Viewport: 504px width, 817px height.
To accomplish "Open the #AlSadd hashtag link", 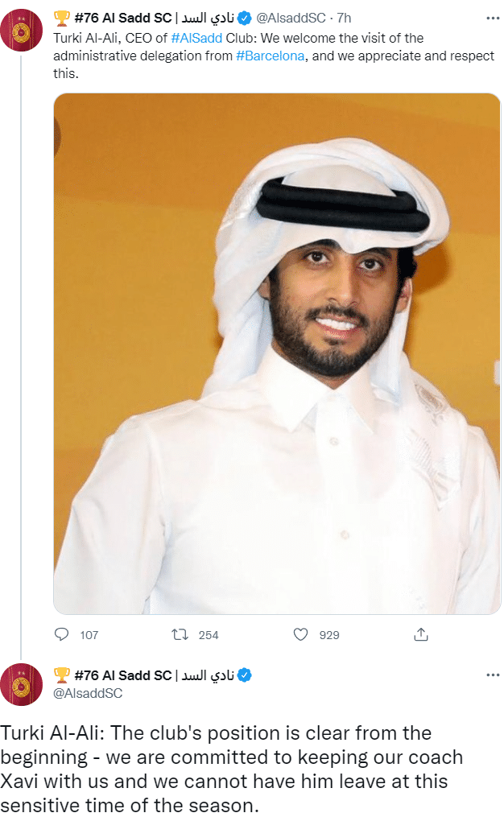I will pos(196,38).
